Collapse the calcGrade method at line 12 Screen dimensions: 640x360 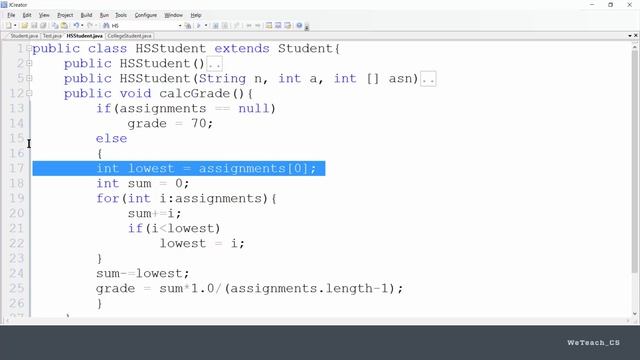[x=29, y=93]
